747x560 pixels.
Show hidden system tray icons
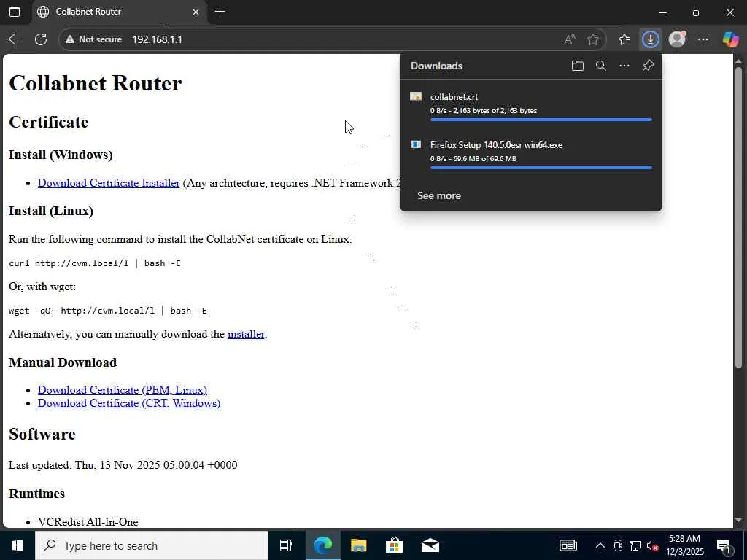point(600,545)
